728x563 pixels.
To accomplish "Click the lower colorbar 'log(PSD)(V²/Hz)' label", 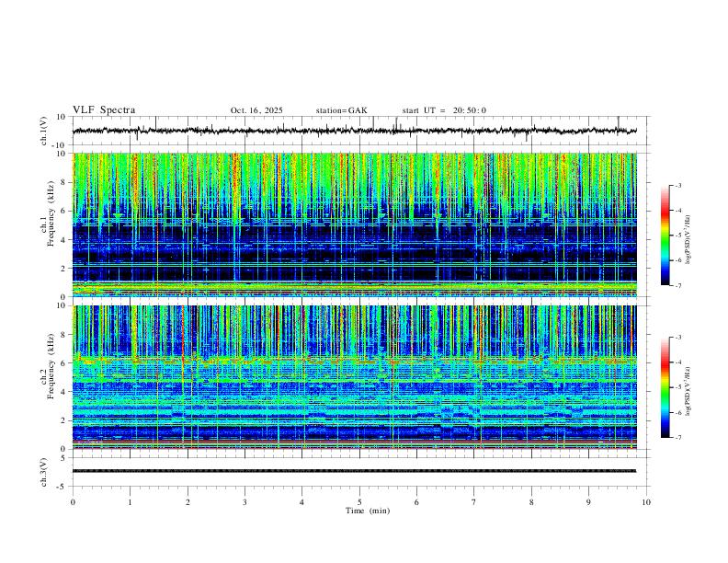I will pos(688,391).
